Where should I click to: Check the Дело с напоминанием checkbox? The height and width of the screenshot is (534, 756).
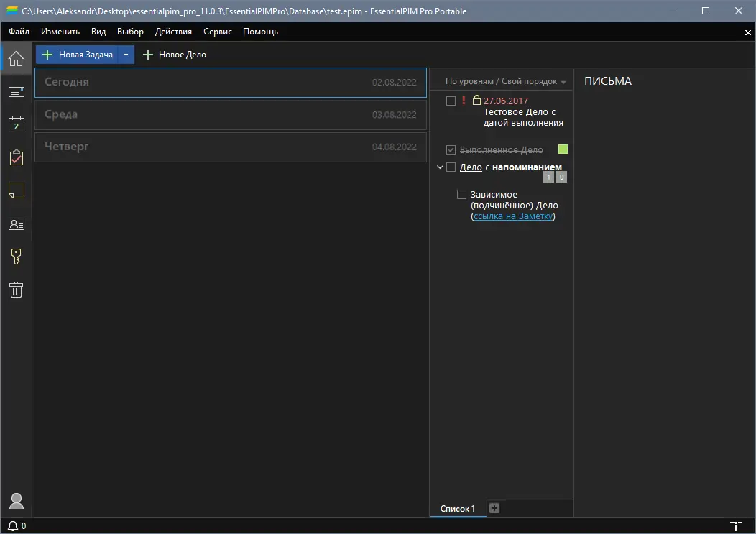(451, 167)
